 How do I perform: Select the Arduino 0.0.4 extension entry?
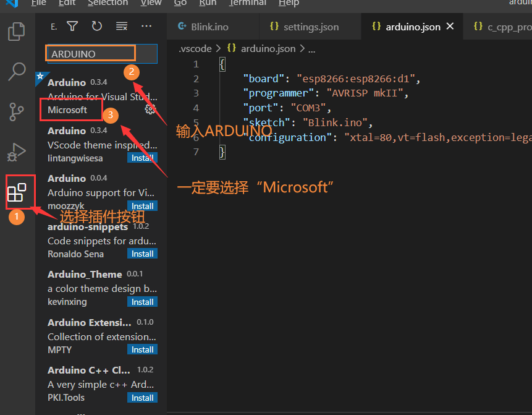click(x=101, y=192)
